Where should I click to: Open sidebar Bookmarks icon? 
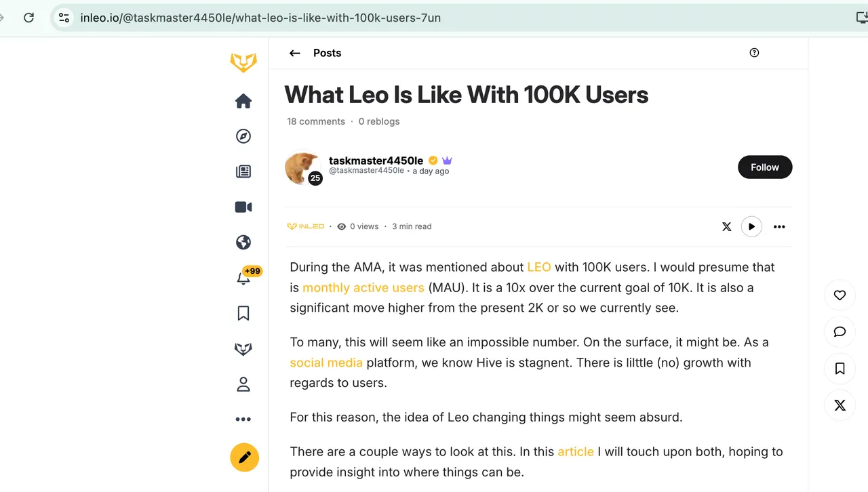[x=243, y=313]
